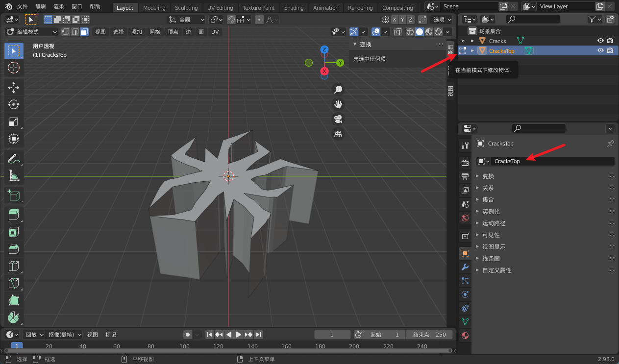The height and width of the screenshot is (364, 619).
Task: Switch perspective/orthographic grid gizmo
Action: click(x=338, y=134)
